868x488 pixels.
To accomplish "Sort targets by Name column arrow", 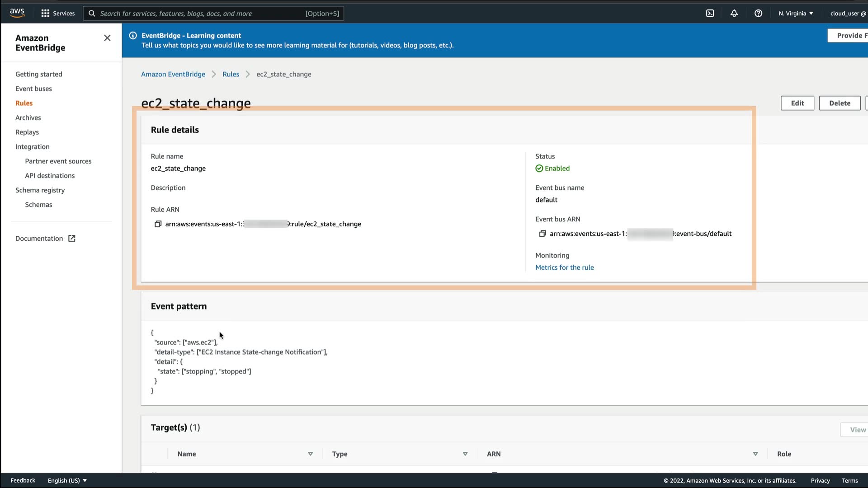I will pyautogui.click(x=310, y=454).
